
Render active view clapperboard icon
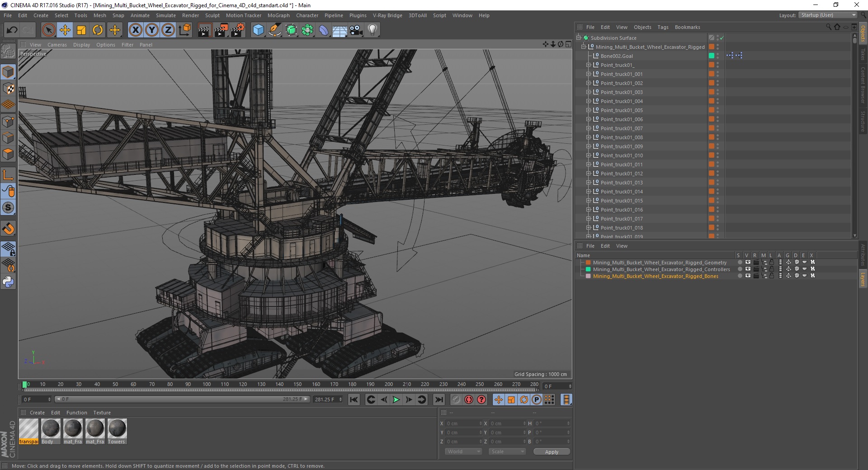coord(205,30)
